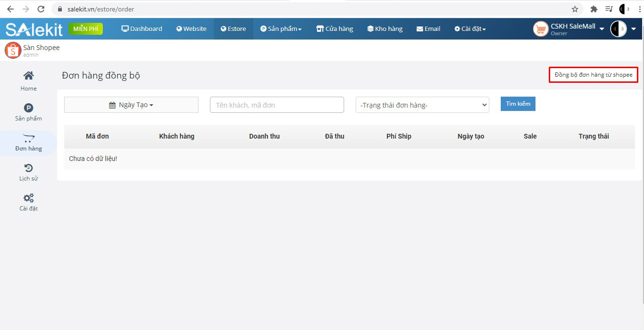Reload the page in the browser
This screenshot has width=644, height=330.
(41, 9)
